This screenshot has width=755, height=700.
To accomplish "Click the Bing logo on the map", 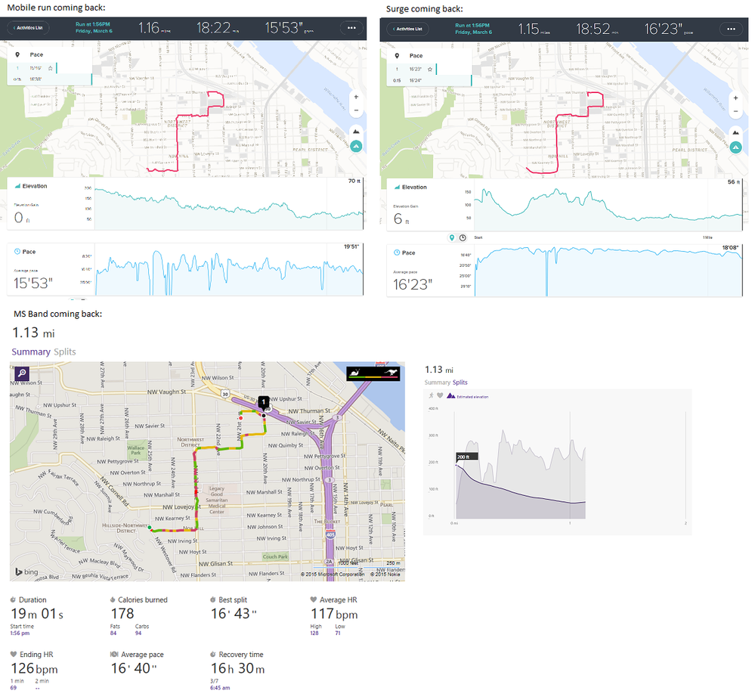I will [x=26, y=571].
